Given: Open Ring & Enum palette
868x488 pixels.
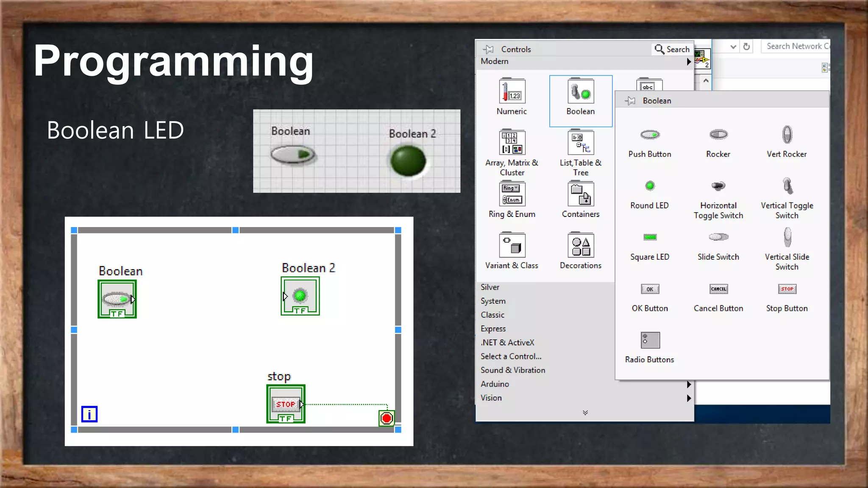Looking at the screenshot, I should pyautogui.click(x=512, y=200).
